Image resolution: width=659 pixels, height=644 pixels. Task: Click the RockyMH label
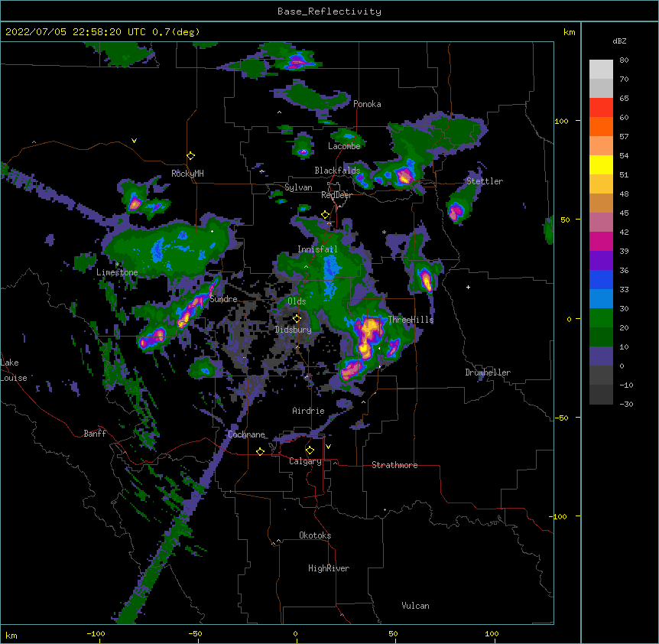tap(187, 174)
